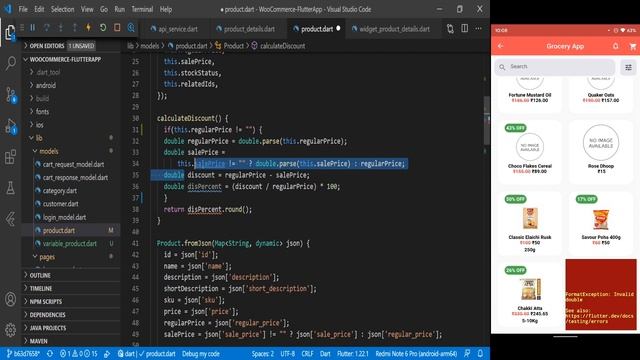This screenshot has height=360, width=640.
Task: Click the sync changes icon in status bar
Action: pos(50,354)
